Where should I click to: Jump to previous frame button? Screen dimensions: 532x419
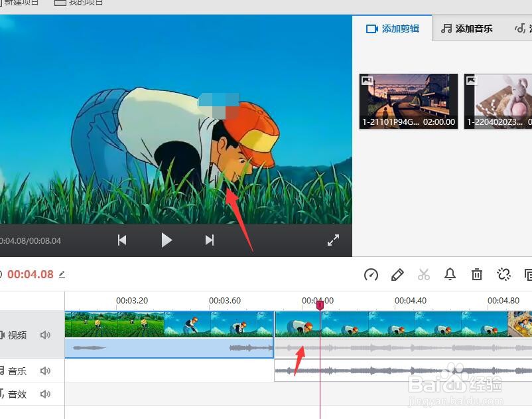coord(122,240)
